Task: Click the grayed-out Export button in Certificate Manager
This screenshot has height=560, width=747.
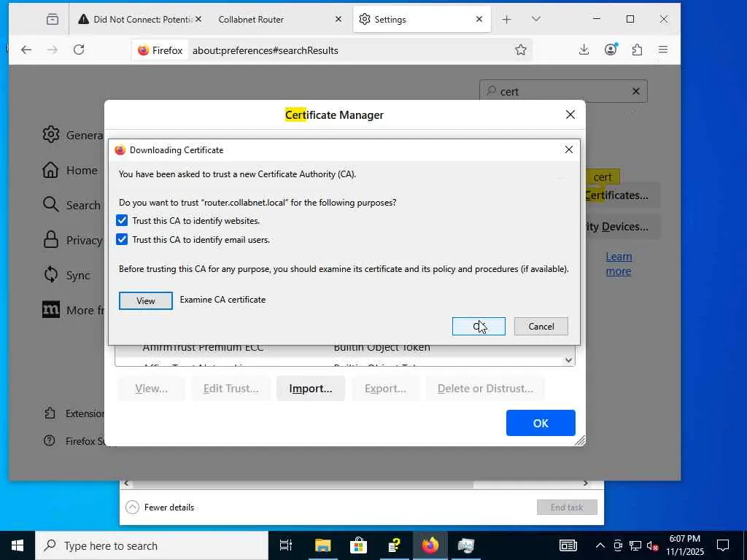Action: (385, 389)
